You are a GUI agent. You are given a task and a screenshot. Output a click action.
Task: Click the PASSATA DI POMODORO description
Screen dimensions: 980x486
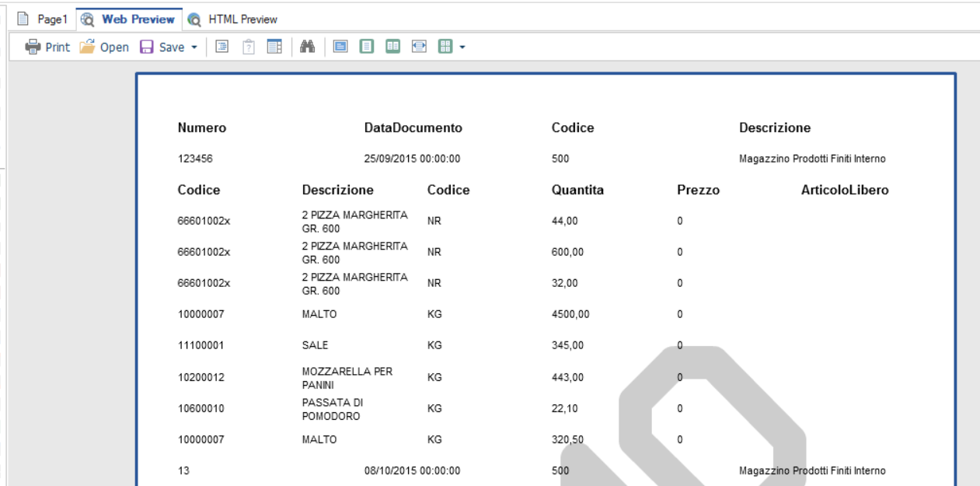pyautogui.click(x=334, y=409)
